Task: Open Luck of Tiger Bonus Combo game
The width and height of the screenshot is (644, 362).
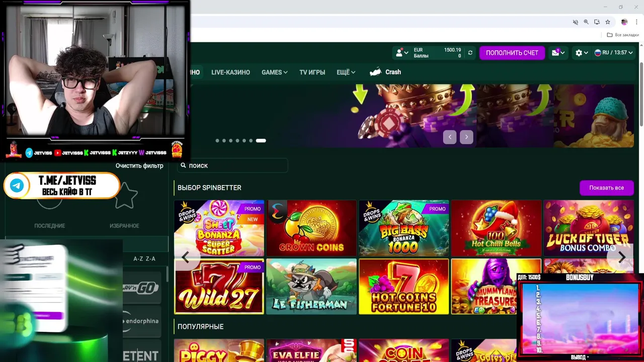Action: tap(589, 228)
